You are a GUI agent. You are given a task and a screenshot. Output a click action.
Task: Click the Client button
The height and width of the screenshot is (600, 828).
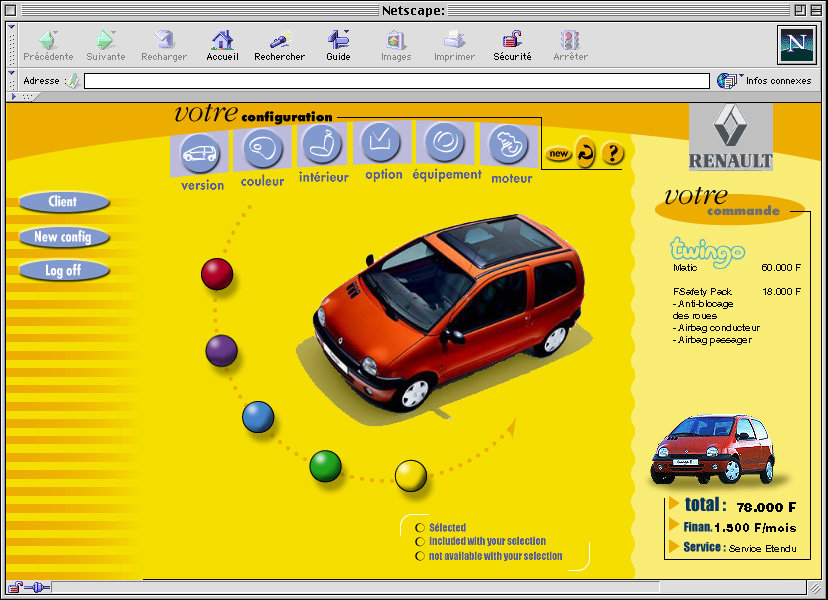pyautogui.click(x=63, y=202)
